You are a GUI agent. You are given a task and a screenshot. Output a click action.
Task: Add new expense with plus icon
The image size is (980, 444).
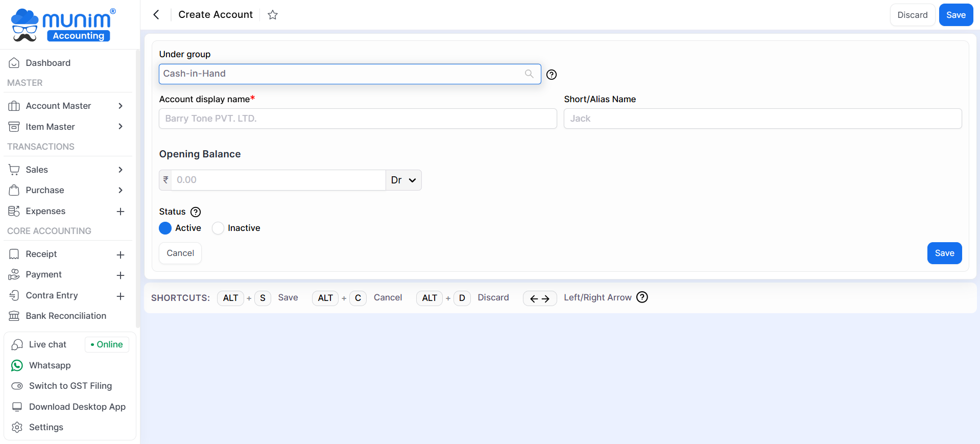pyautogui.click(x=121, y=212)
